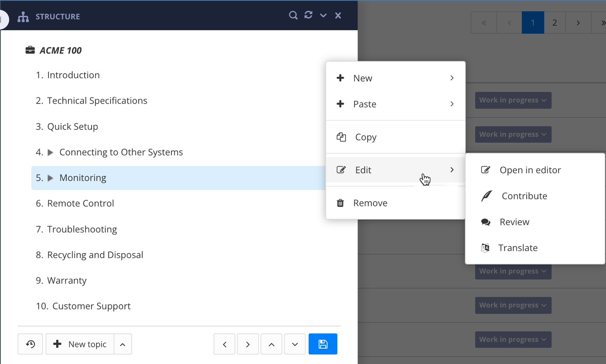The width and height of the screenshot is (606, 364).
Task: Save the structure with the disk icon
Action: pyautogui.click(x=323, y=344)
